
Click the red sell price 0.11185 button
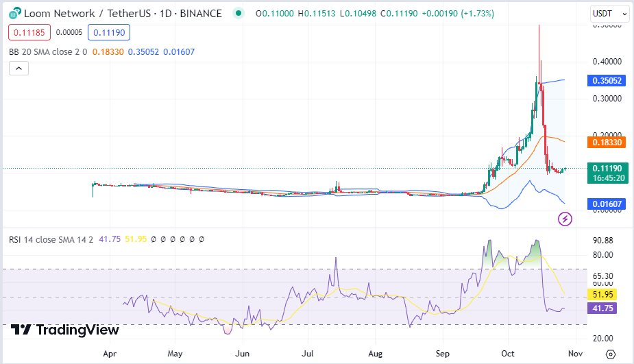pyautogui.click(x=29, y=32)
